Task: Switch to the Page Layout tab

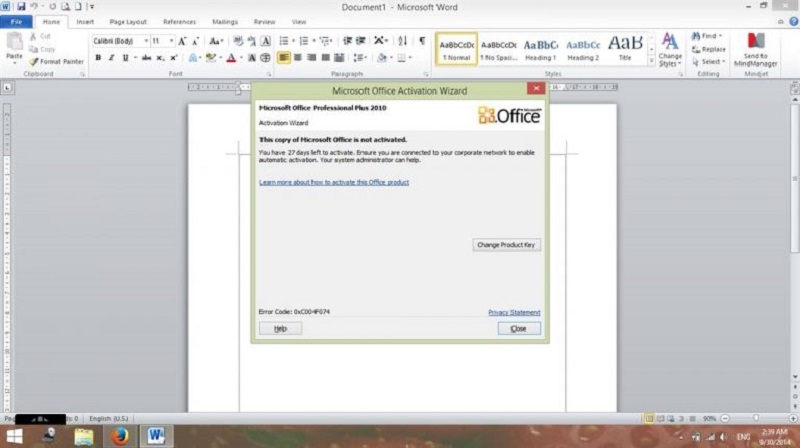Action: pyautogui.click(x=128, y=22)
